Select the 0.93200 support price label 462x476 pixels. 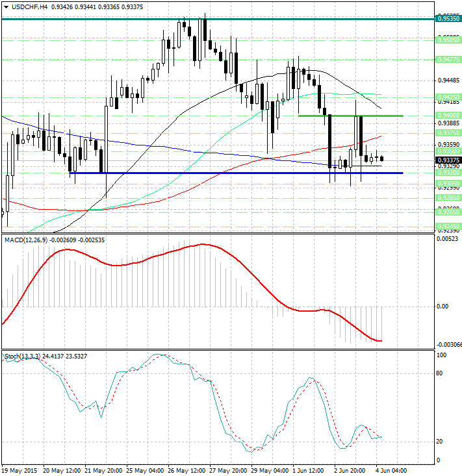coord(448,173)
